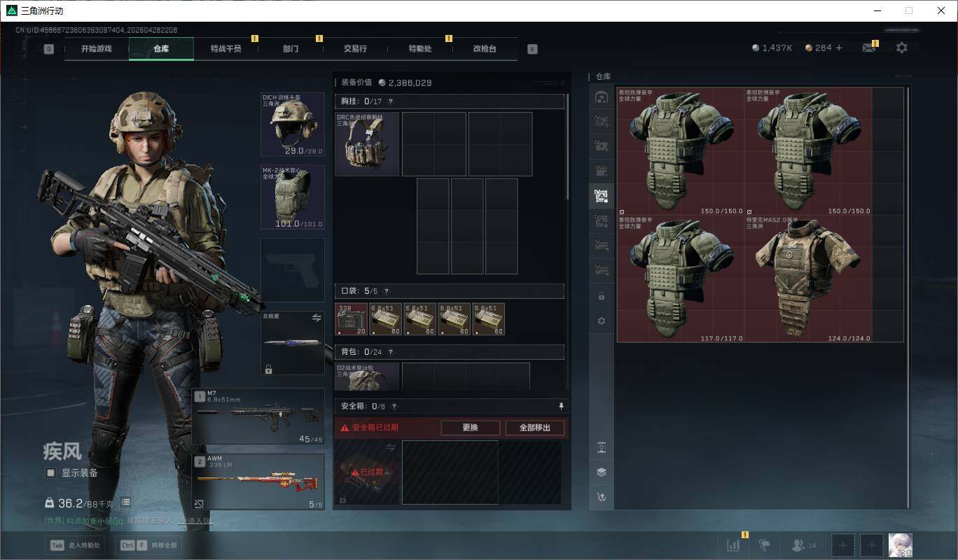The width and height of the screenshot is (958, 560).
Task: Select the MK-2 战术背心 armor slot
Action: pos(293,197)
